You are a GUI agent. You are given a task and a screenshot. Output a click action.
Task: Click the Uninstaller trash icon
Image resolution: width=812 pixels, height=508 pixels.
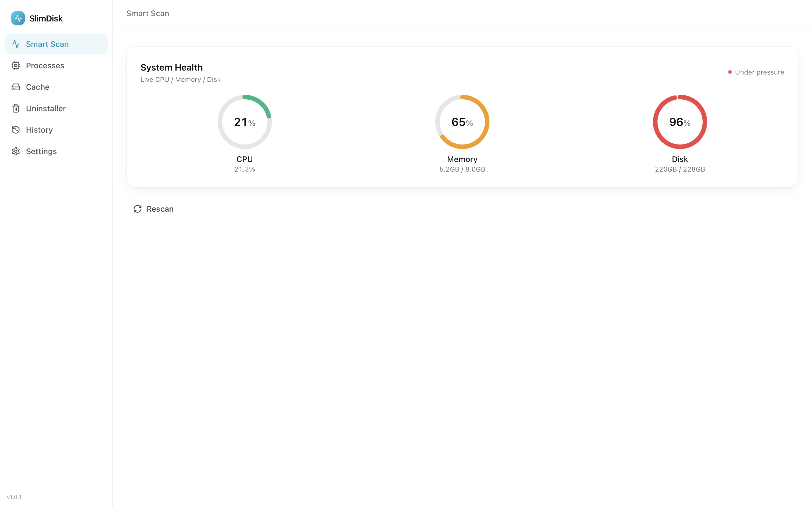point(16,109)
